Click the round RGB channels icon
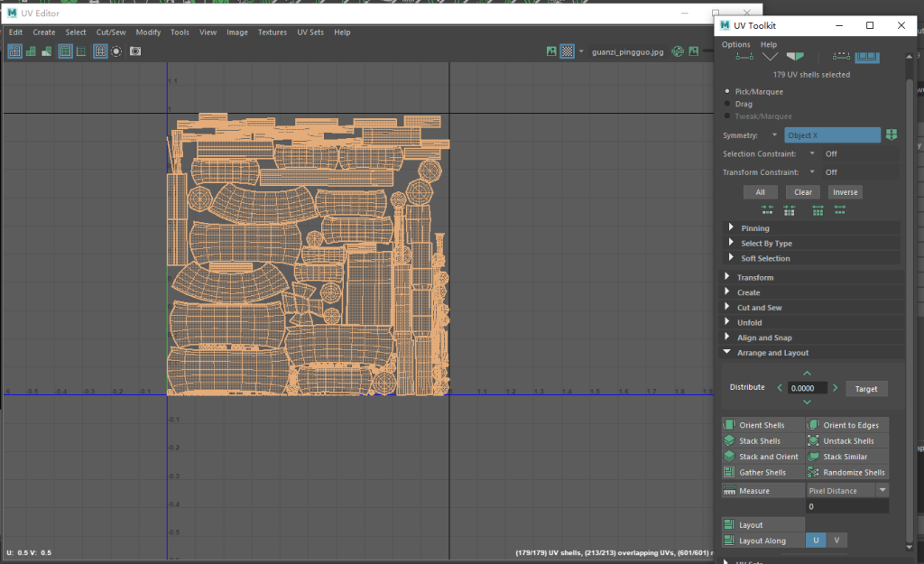The width and height of the screenshot is (924, 564). pos(678,51)
